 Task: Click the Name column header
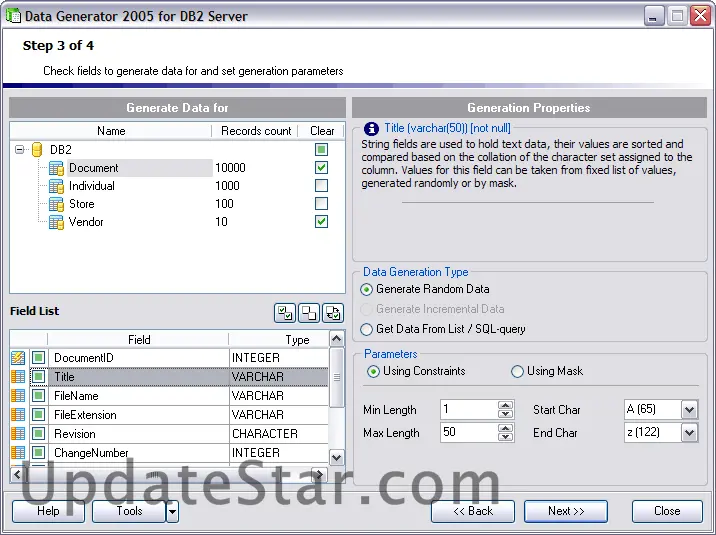pos(111,131)
